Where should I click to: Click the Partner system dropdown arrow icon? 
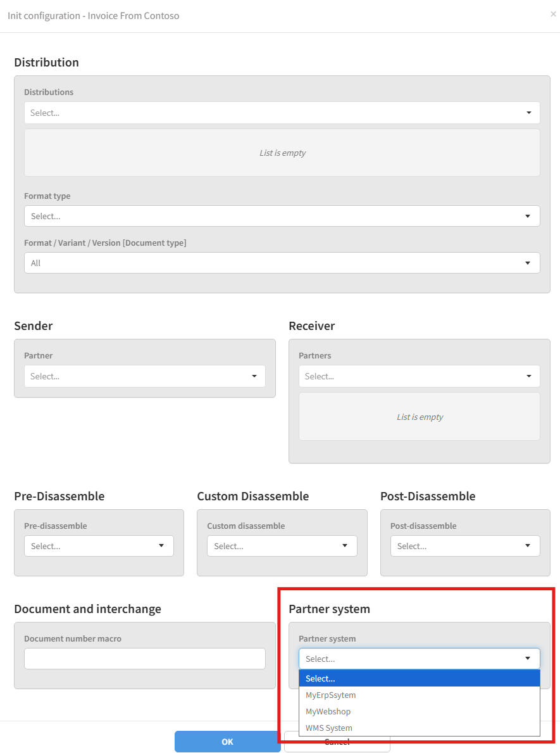coord(528,659)
